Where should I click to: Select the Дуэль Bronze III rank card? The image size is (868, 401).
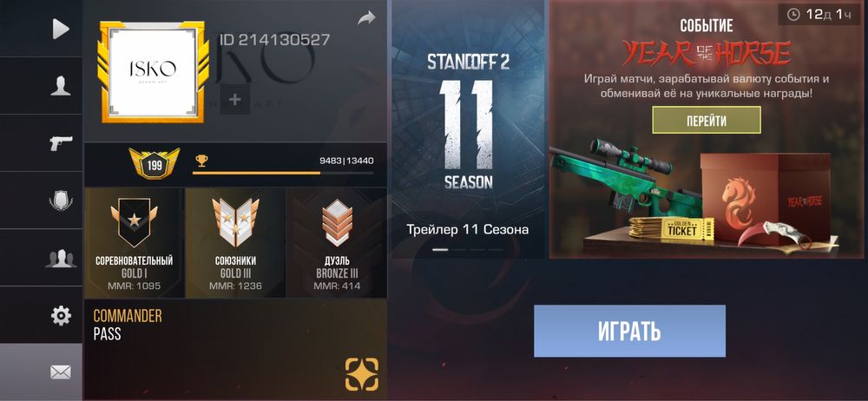click(x=337, y=242)
